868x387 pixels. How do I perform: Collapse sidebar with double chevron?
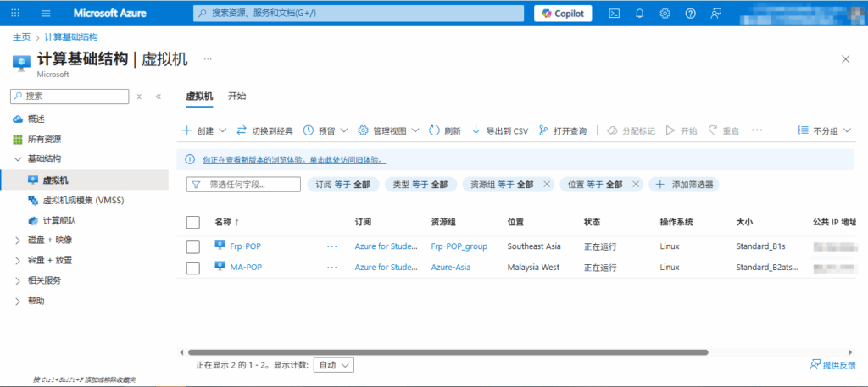click(159, 97)
